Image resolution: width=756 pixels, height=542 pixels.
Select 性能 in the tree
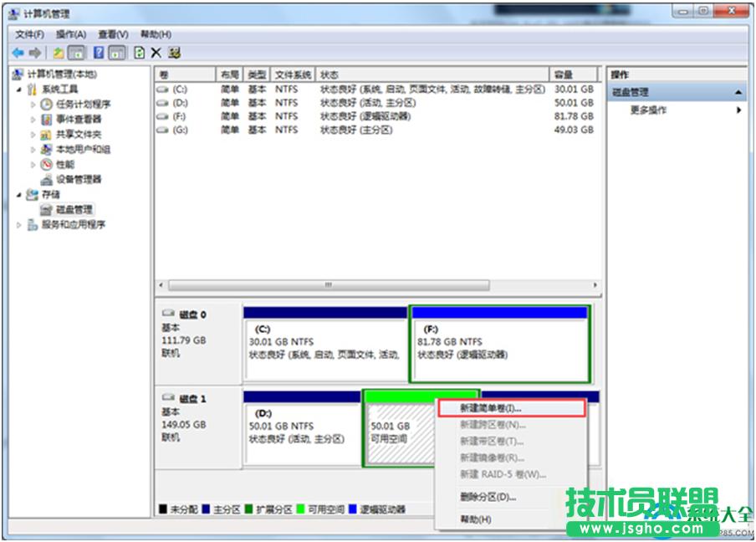pos(65,165)
